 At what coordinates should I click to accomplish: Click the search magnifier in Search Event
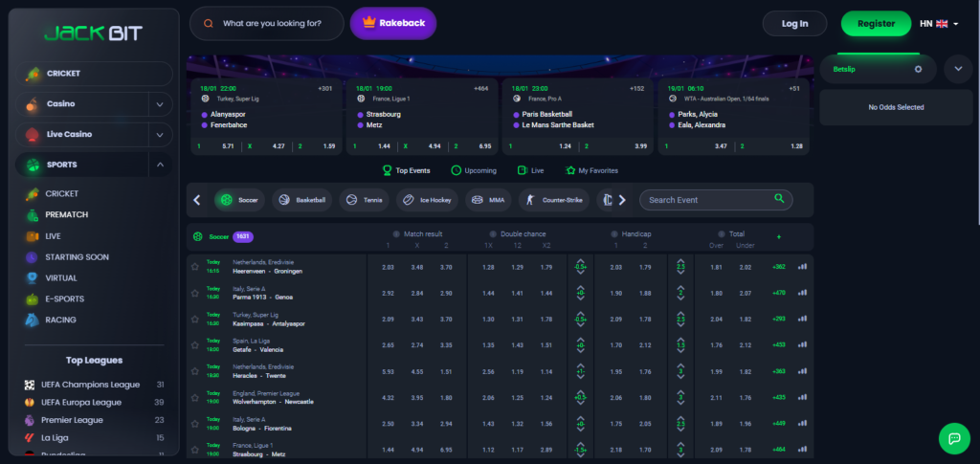coord(779,199)
